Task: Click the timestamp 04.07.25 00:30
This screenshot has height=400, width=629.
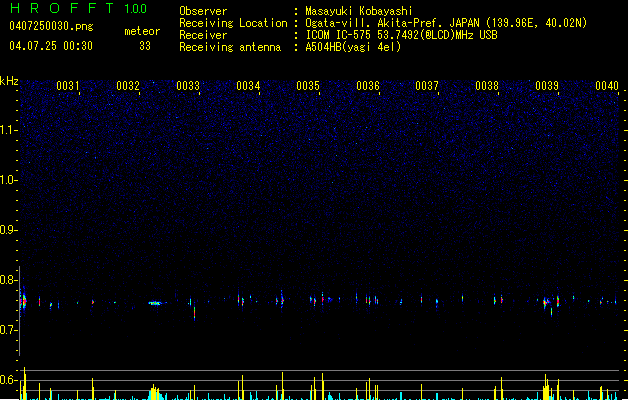Action: click(x=51, y=46)
